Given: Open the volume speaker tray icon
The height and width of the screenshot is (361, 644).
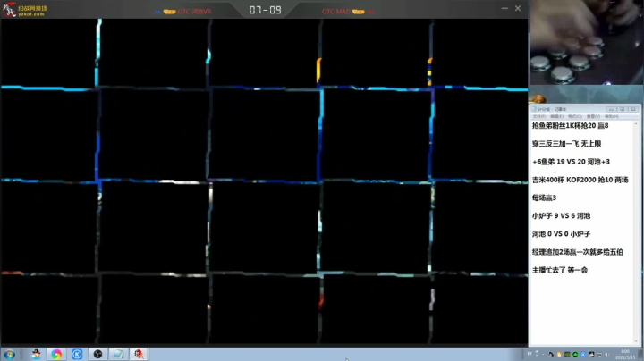Looking at the screenshot, I should (x=607, y=355).
